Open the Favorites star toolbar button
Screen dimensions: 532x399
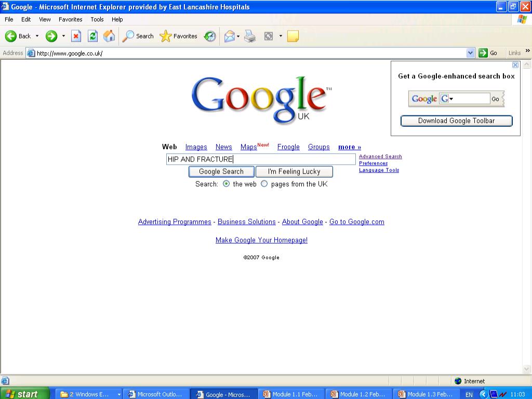(179, 36)
